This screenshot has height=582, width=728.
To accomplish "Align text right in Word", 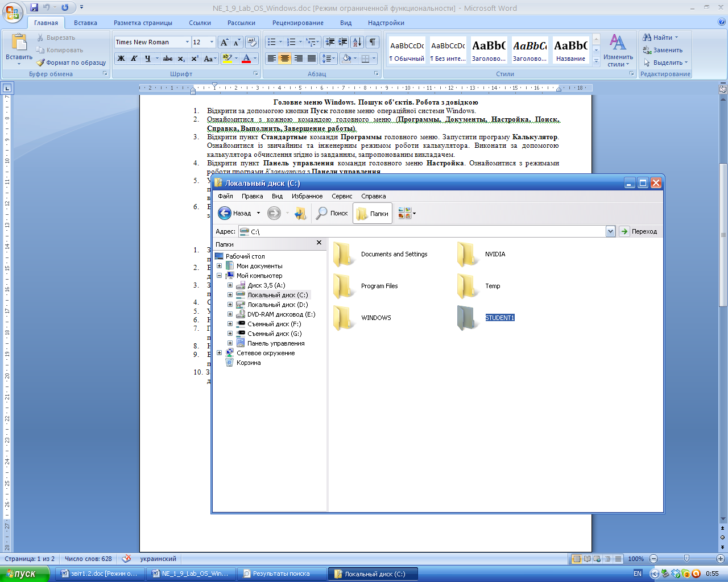I will click(298, 59).
